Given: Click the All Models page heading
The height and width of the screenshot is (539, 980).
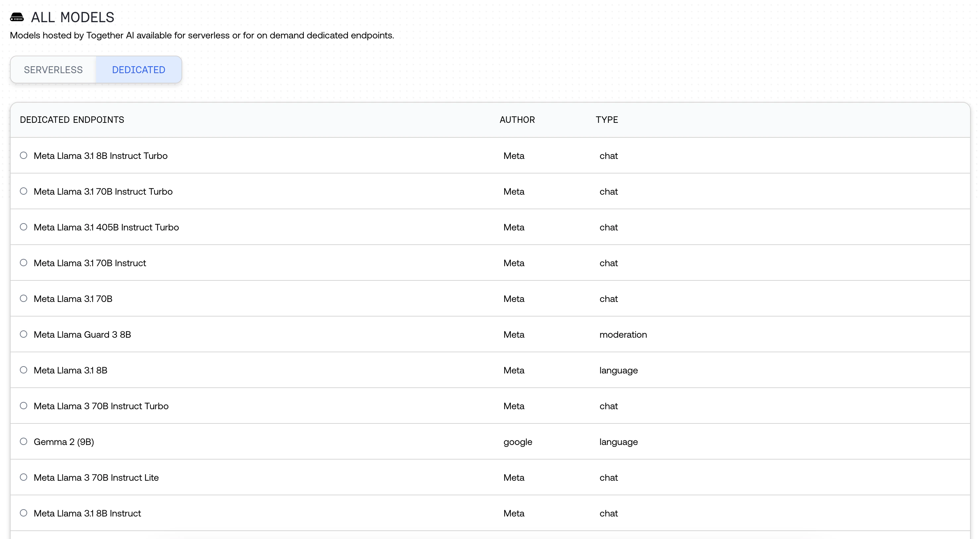Looking at the screenshot, I should coord(72,18).
